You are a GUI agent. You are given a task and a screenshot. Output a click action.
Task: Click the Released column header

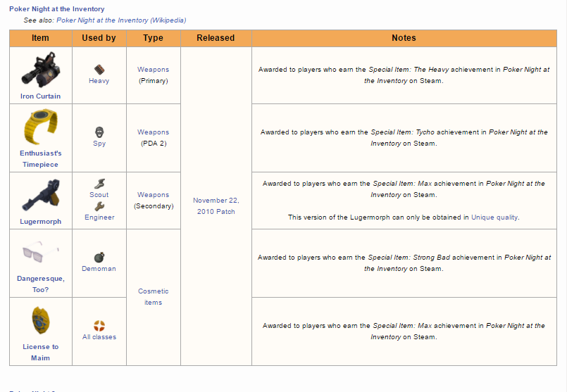(216, 38)
